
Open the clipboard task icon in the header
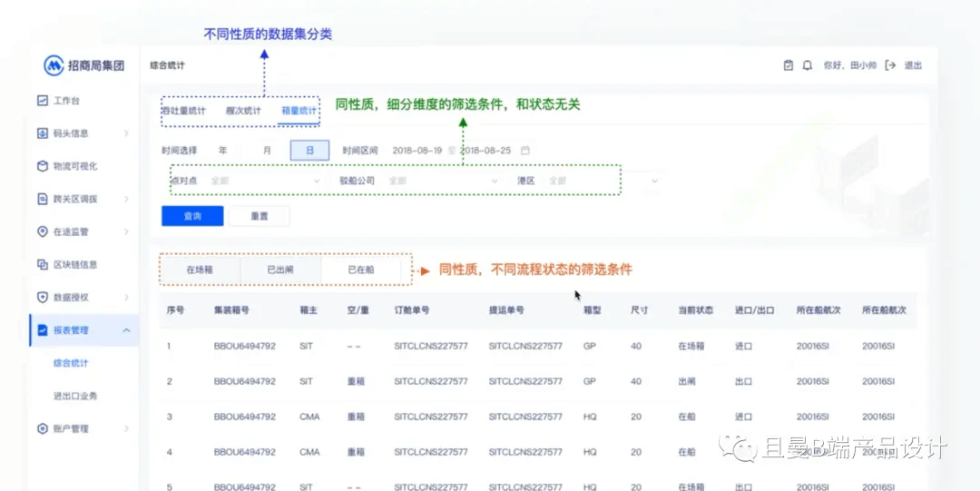tap(789, 65)
